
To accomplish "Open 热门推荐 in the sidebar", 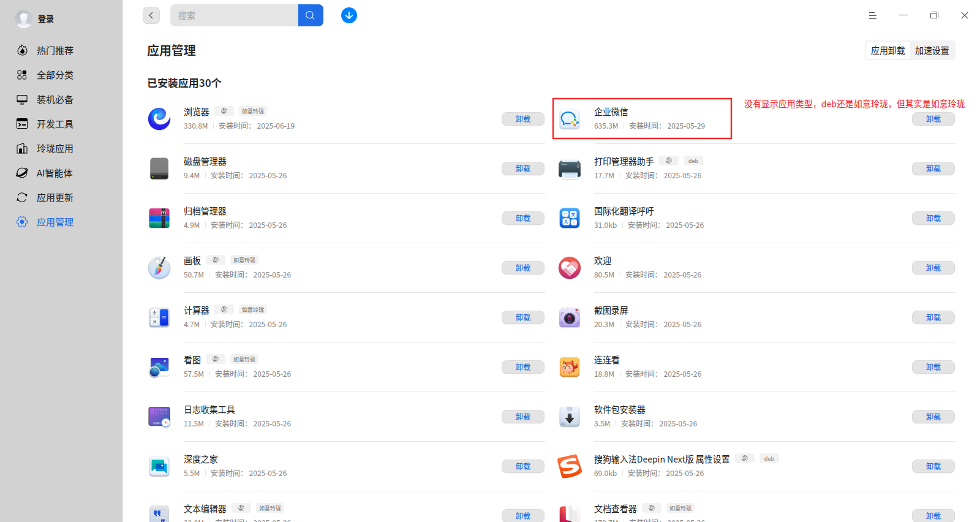I will tap(55, 50).
